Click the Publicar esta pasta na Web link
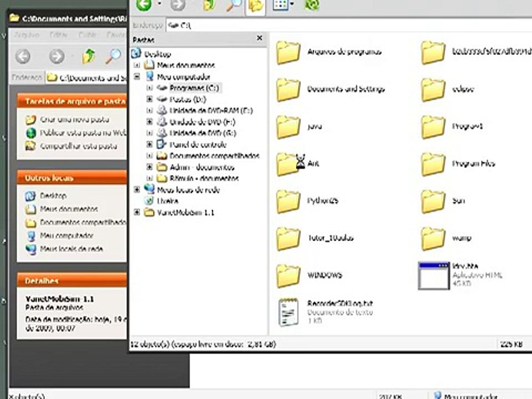Viewport: 532px width, 399px height. [83, 132]
